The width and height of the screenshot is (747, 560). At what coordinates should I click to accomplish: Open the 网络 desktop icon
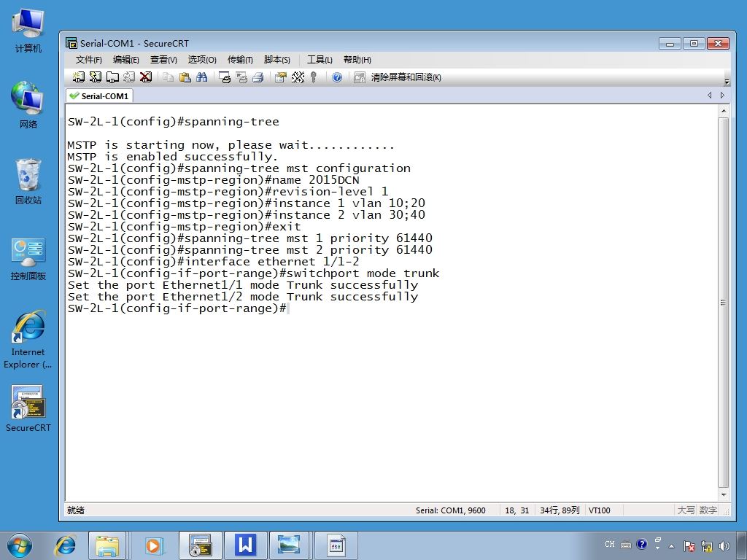click(28, 105)
